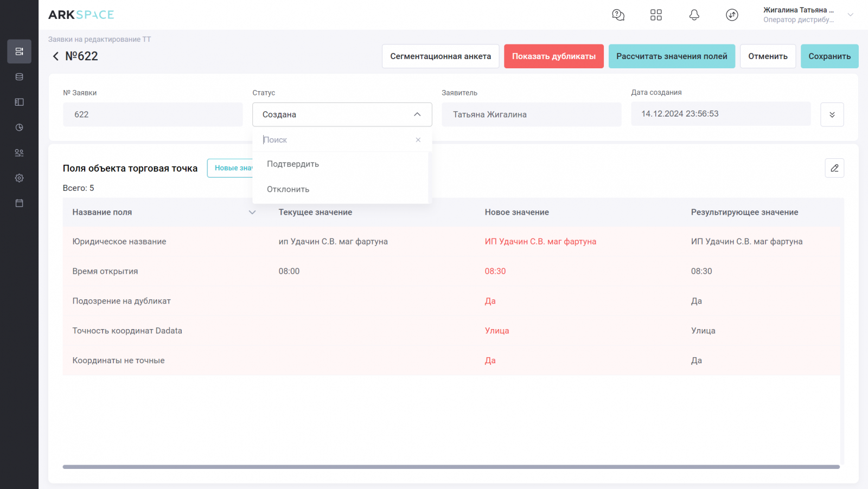Click the pencil edit icon
The height and width of the screenshot is (489, 868).
pyautogui.click(x=834, y=168)
